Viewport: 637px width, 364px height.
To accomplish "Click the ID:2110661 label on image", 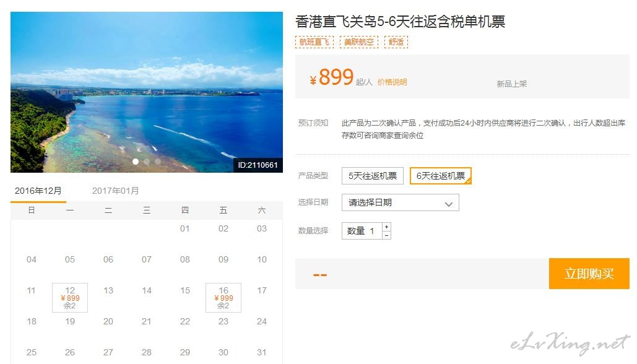I will coord(258,165).
